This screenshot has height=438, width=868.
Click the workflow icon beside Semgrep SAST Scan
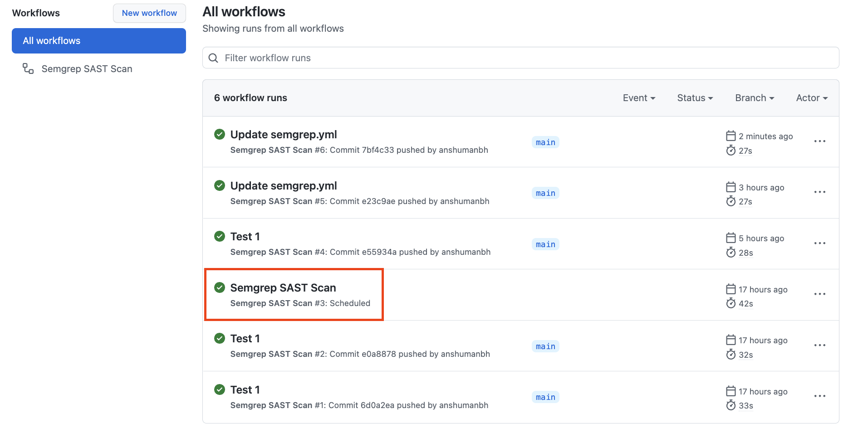coord(28,68)
